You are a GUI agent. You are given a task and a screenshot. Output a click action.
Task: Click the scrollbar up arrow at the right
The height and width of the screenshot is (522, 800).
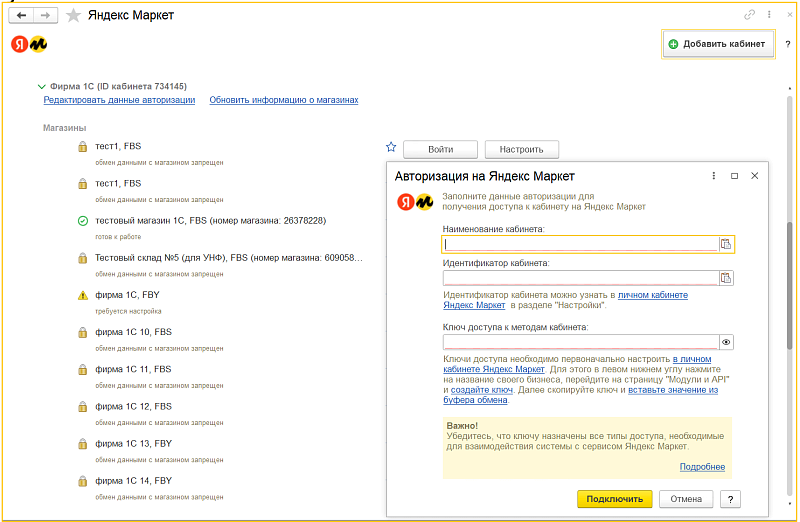[790, 89]
